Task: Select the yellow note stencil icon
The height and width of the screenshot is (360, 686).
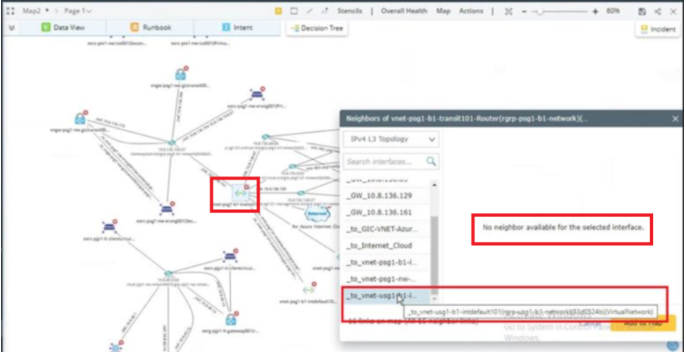Action: pyautogui.click(x=278, y=11)
